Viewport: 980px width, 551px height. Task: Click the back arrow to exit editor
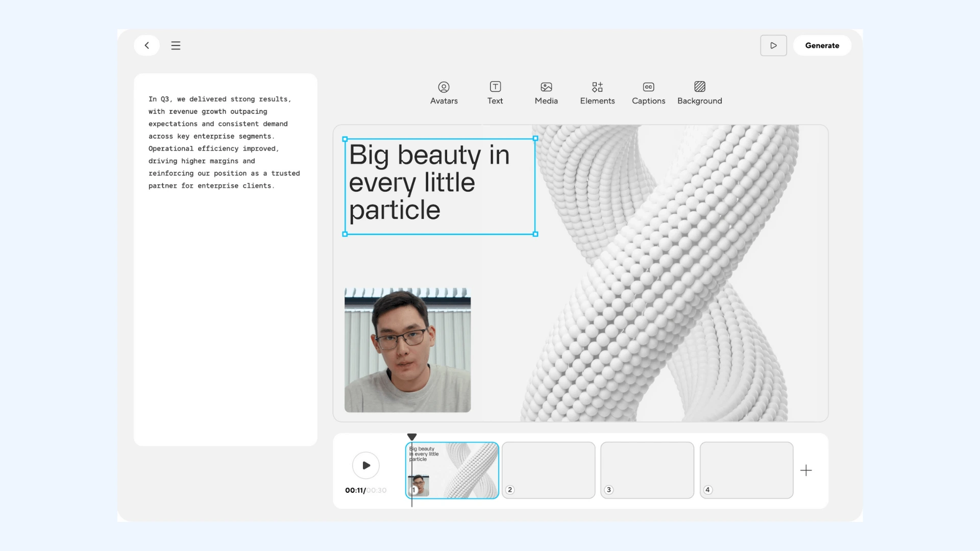(x=146, y=45)
